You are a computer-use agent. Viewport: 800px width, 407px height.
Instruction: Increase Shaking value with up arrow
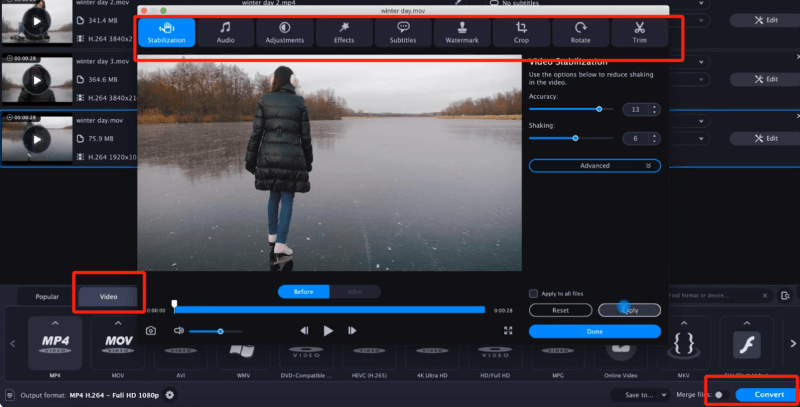[654, 136]
